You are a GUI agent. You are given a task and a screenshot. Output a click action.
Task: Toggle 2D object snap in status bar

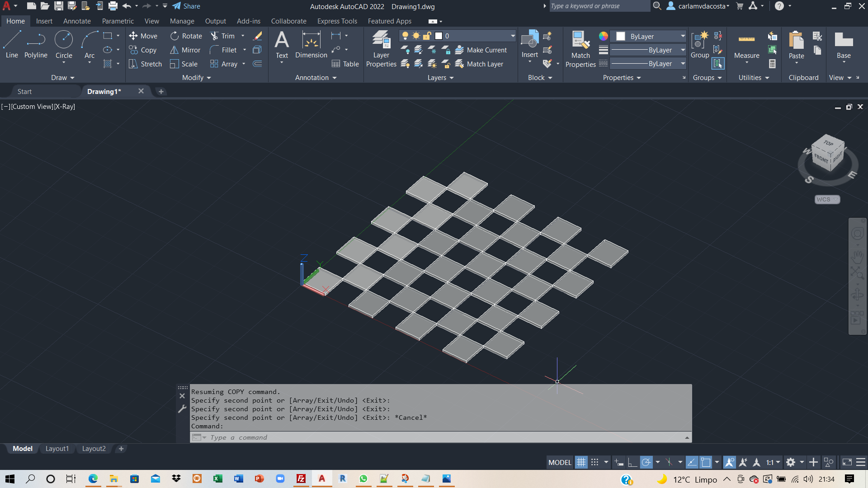pyautogui.click(x=706, y=462)
